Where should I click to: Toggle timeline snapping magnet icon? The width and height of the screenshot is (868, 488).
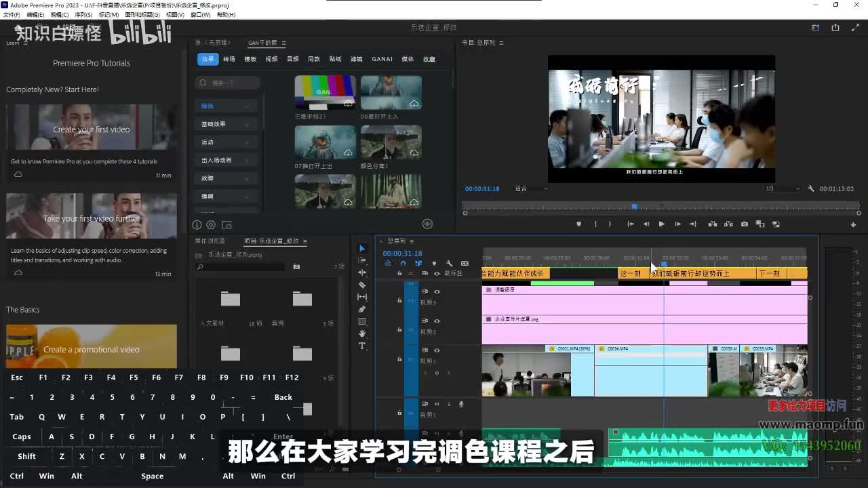[x=403, y=264]
